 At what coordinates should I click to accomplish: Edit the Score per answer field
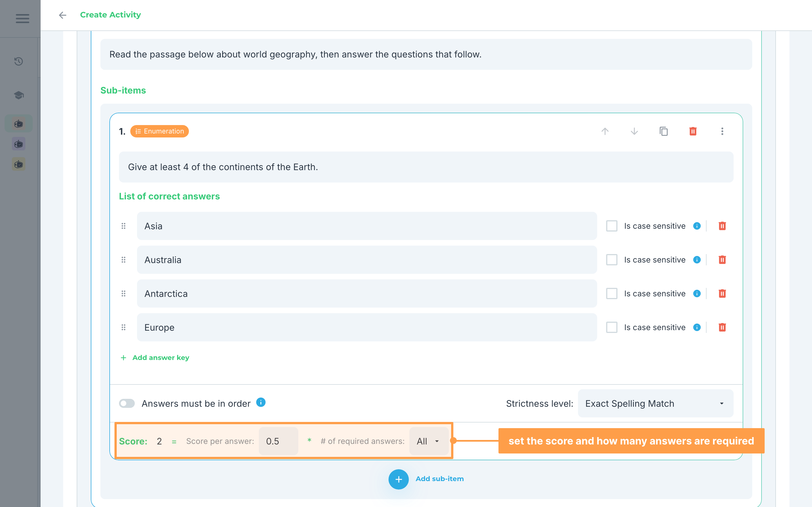(x=278, y=441)
